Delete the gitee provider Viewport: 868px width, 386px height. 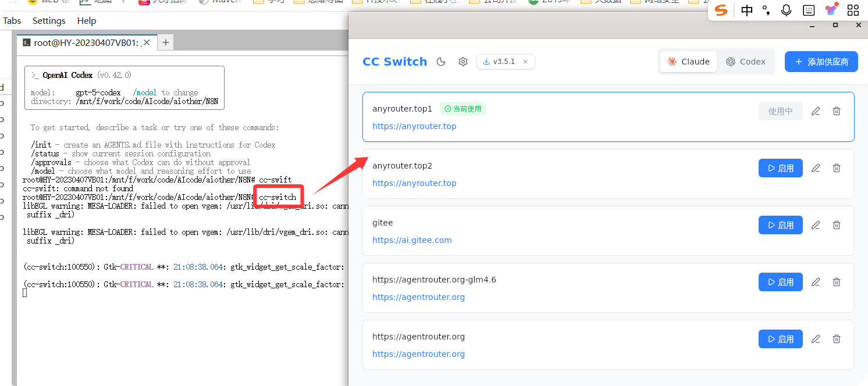[x=837, y=225]
